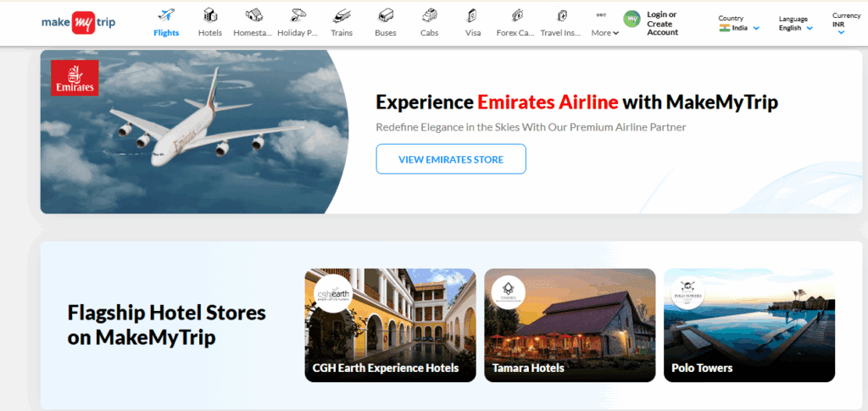The height and width of the screenshot is (411, 868).
Task: Click the Emirates airplane banner image
Action: pyautogui.click(x=194, y=131)
